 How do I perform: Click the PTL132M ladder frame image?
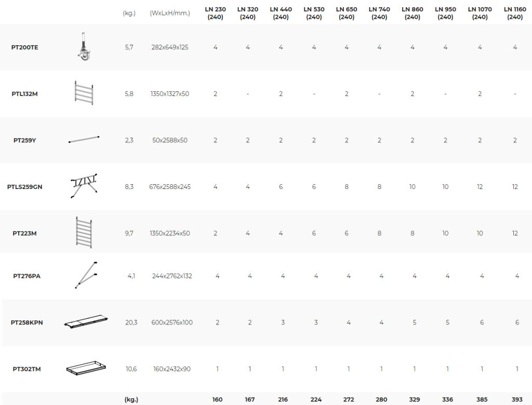click(83, 94)
